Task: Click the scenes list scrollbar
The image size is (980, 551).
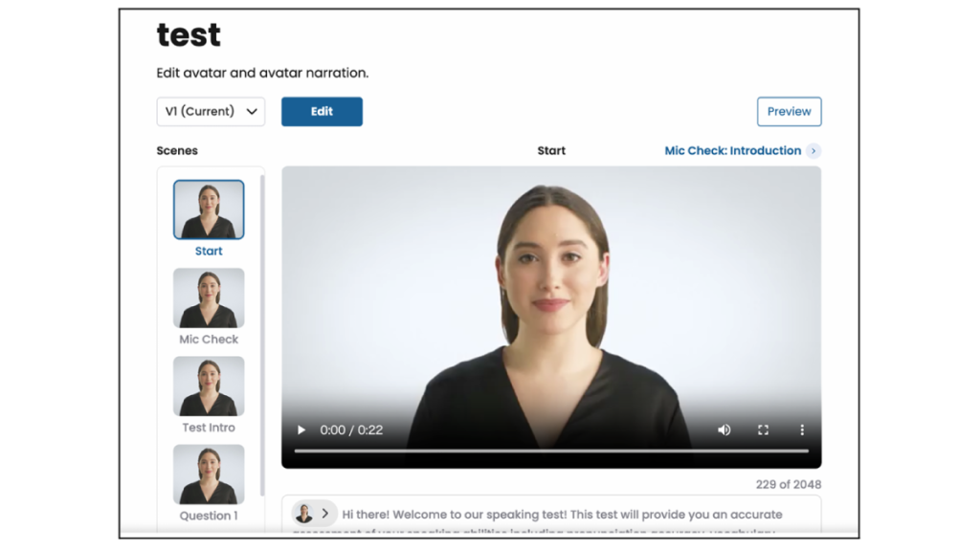Action: tap(262, 335)
